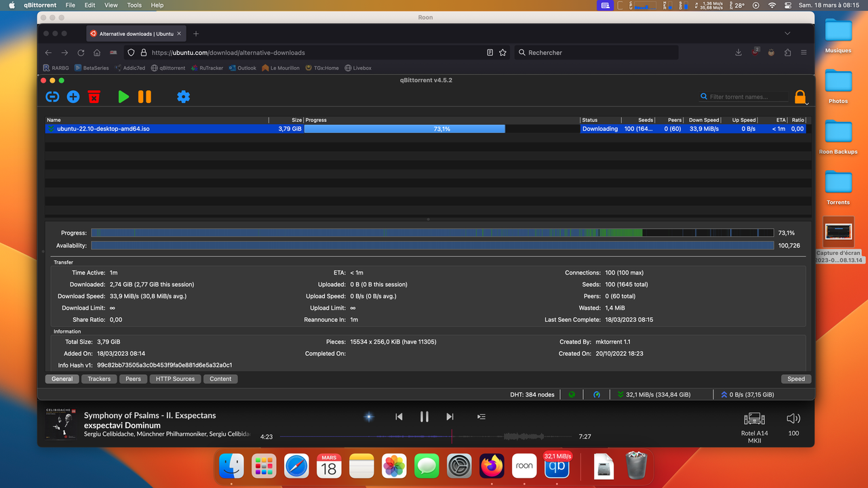Switch to the HTTP Sources tab
Image resolution: width=868 pixels, height=488 pixels.
(x=175, y=379)
